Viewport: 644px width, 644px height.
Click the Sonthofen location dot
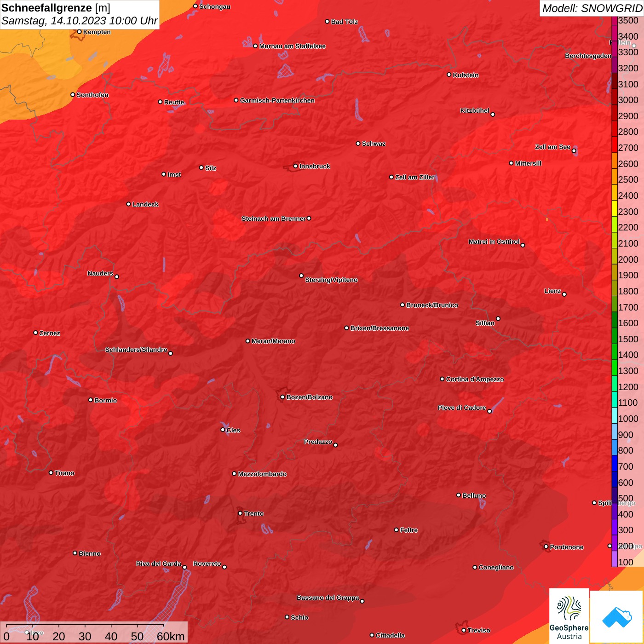tap(73, 94)
